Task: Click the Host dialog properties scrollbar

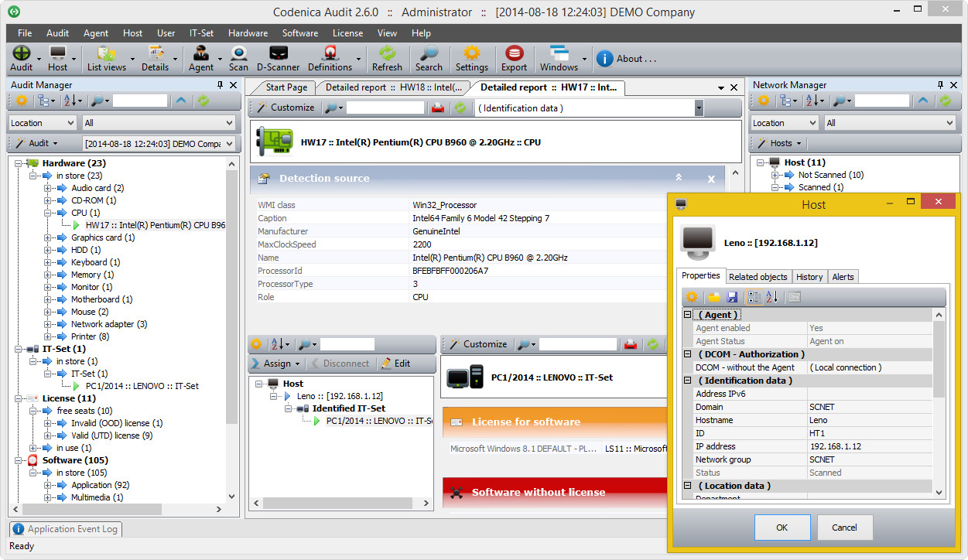Action: 939,402
